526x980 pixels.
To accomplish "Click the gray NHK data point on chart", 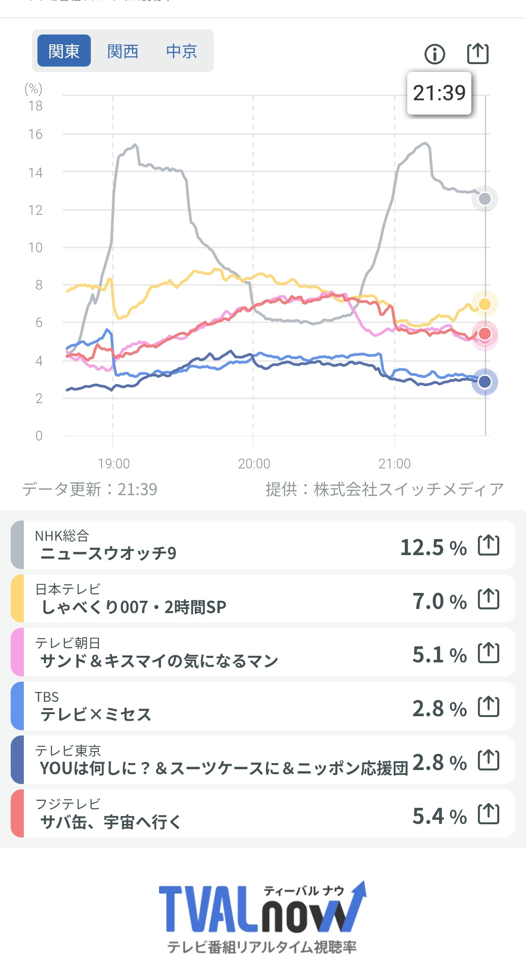I will (485, 199).
